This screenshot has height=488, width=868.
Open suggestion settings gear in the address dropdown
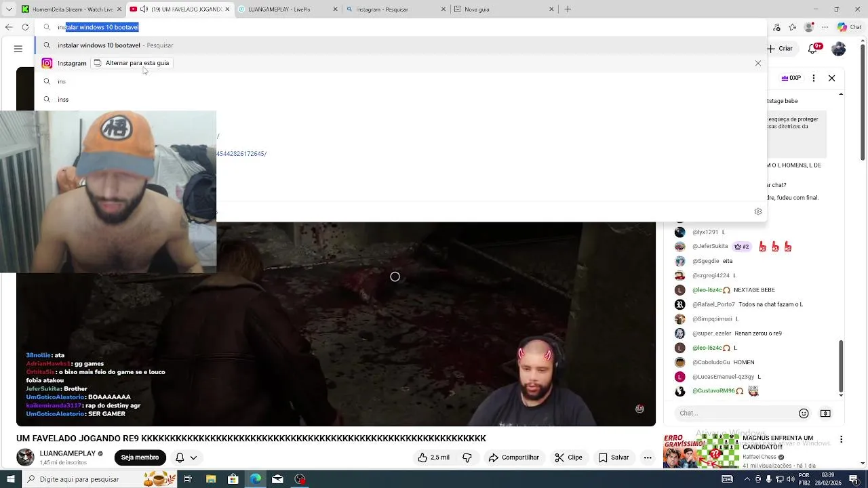tap(758, 211)
